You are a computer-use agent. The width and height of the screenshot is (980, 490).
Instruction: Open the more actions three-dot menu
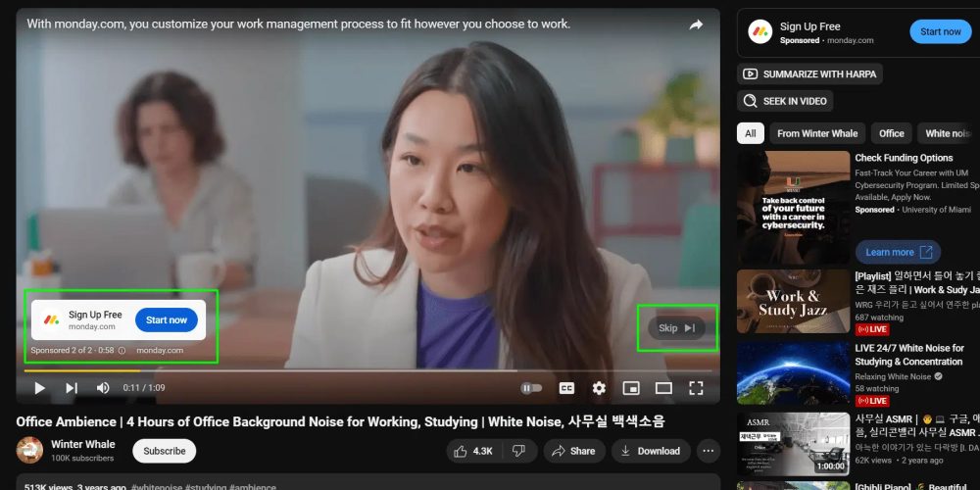(x=708, y=451)
